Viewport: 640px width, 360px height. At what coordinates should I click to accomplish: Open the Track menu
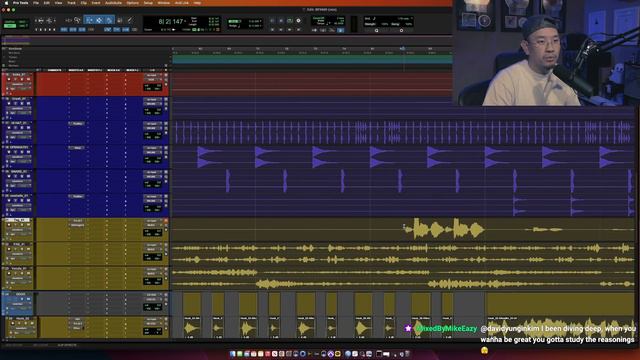point(71,3)
